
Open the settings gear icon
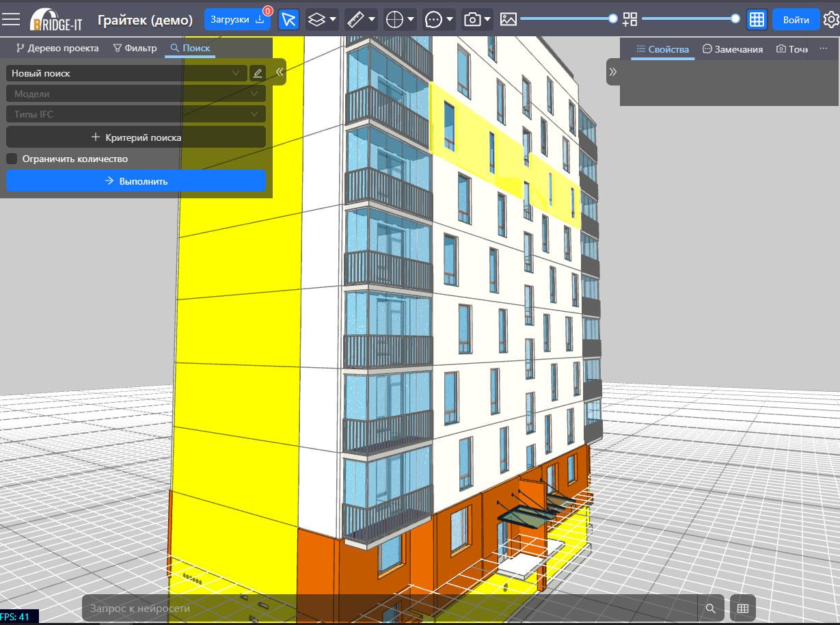(830, 19)
